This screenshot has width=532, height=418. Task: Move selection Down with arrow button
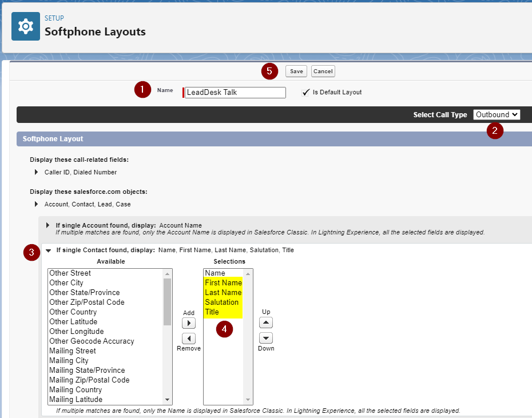266,338
